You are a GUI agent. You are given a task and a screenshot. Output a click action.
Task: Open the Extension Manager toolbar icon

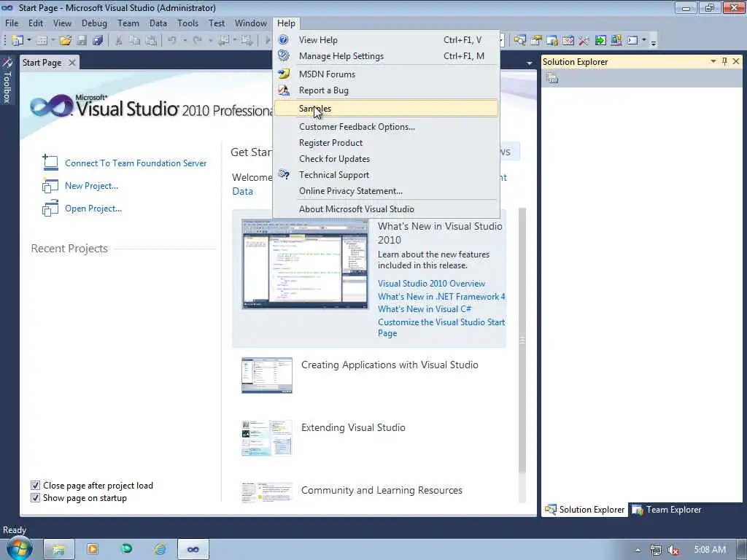point(616,41)
